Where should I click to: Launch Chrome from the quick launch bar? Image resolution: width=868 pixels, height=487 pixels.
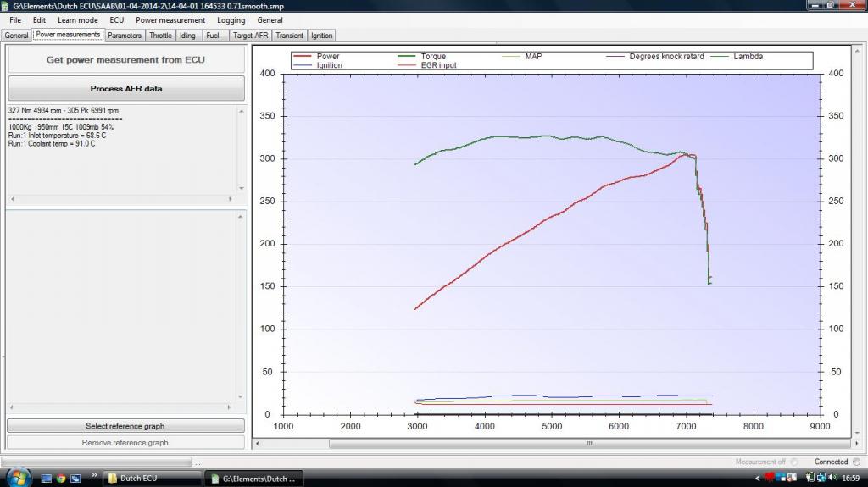point(61,479)
